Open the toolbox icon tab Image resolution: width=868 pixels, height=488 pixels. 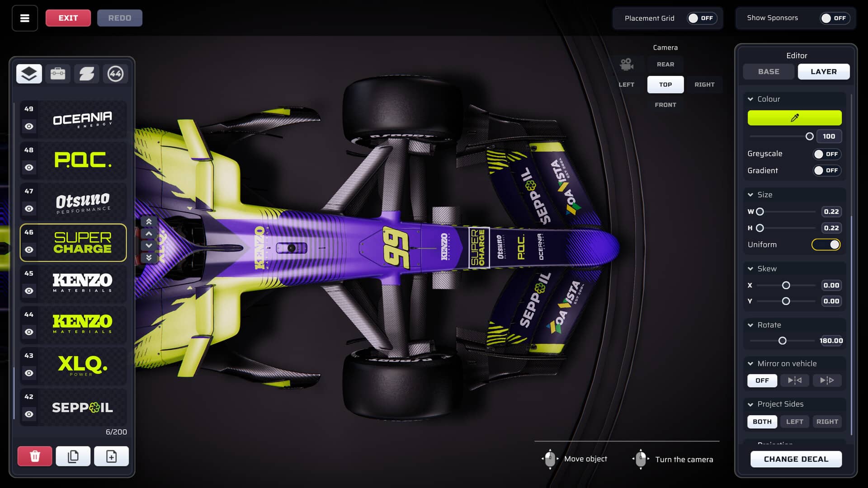58,74
